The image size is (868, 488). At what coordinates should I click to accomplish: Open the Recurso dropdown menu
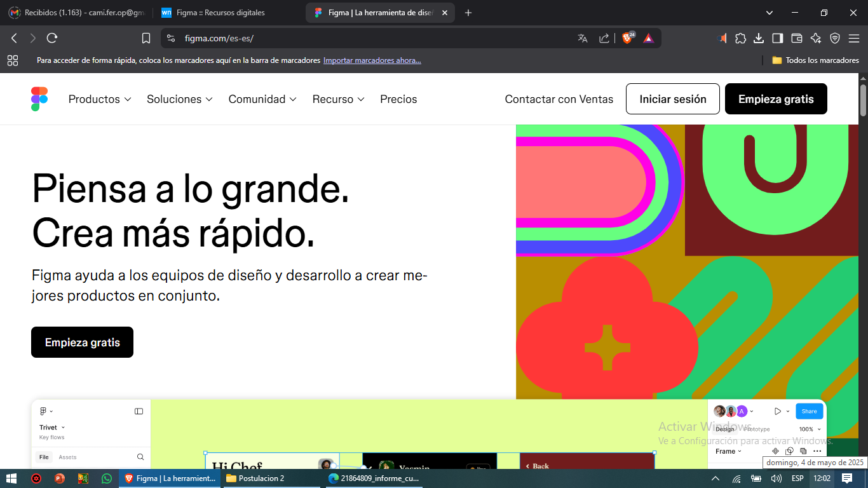coord(338,99)
